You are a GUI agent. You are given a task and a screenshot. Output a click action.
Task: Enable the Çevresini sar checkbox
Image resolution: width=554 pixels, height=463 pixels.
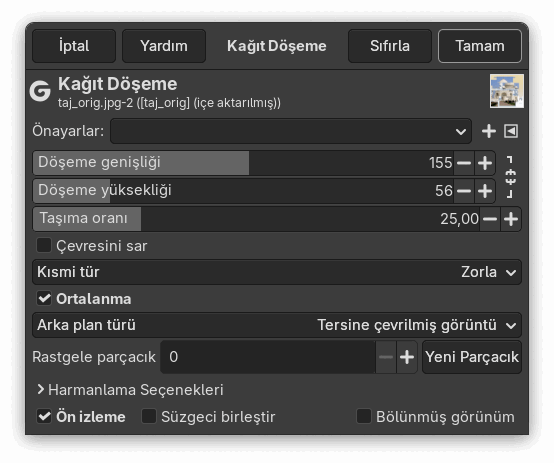[x=44, y=245]
